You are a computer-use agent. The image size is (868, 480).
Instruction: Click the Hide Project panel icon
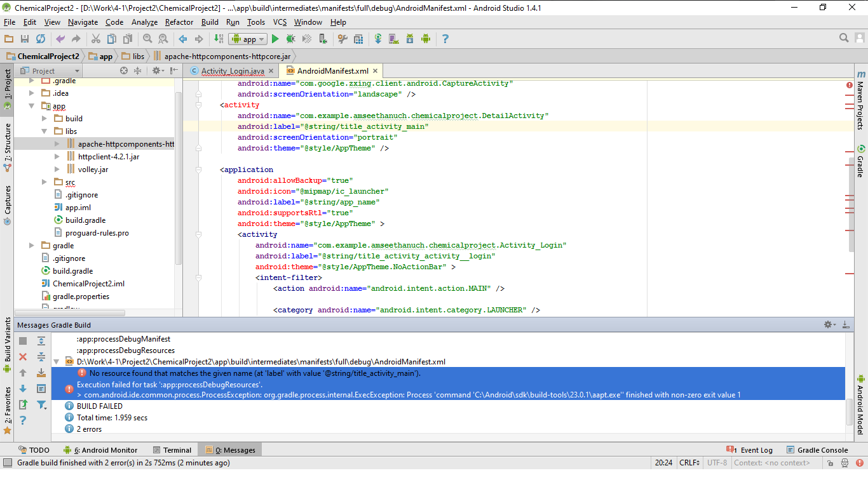(x=173, y=70)
